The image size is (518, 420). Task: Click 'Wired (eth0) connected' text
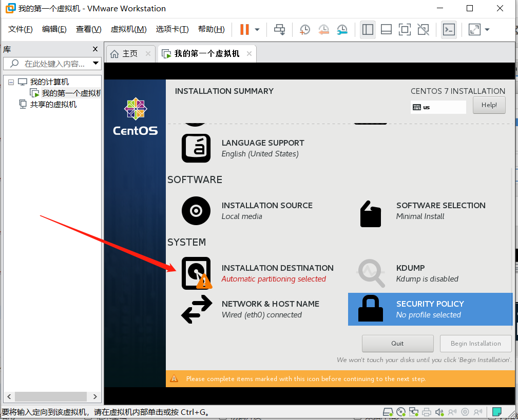coord(262,315)
